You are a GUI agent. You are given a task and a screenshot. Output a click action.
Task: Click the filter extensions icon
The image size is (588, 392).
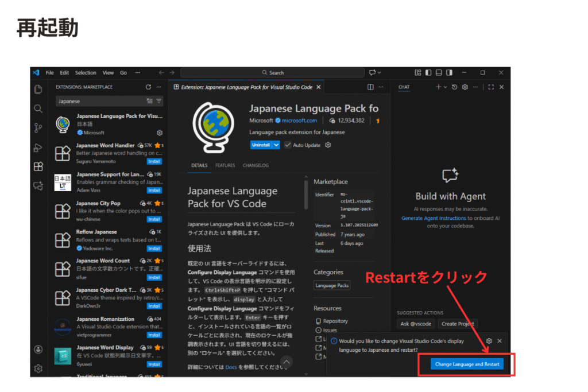159,101
